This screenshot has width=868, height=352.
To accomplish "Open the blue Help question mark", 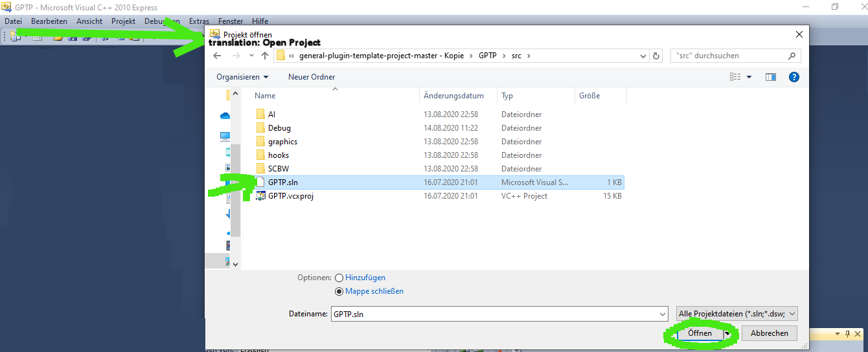I will [x=794, y=77].
